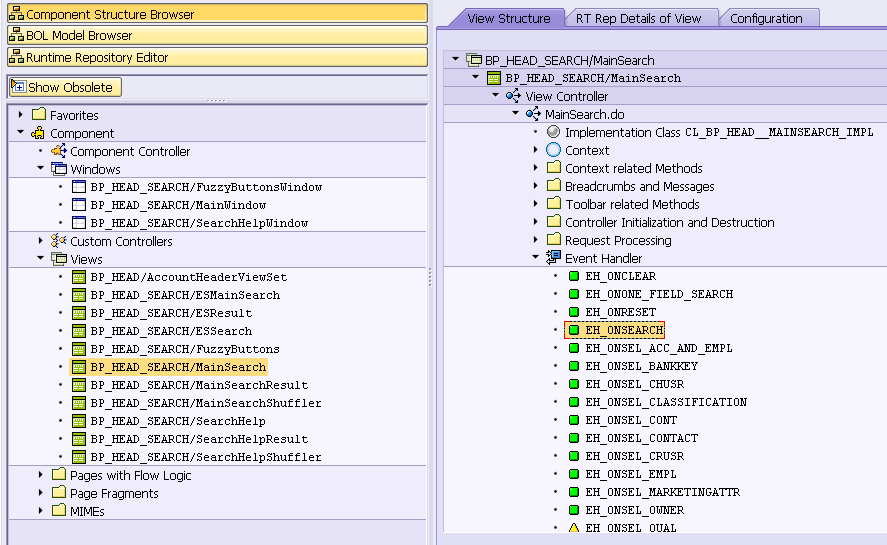Select the EH_ONSEL_ACC_AND_EMPL handler

coord(658,348)
